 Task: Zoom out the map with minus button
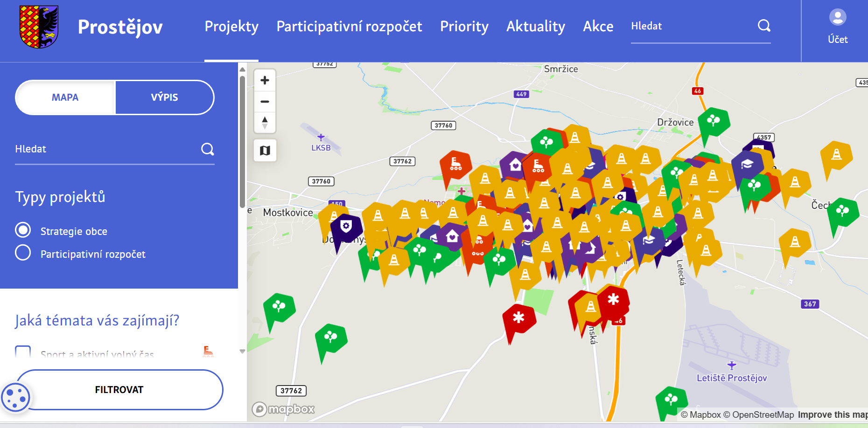tap(265, 101)
